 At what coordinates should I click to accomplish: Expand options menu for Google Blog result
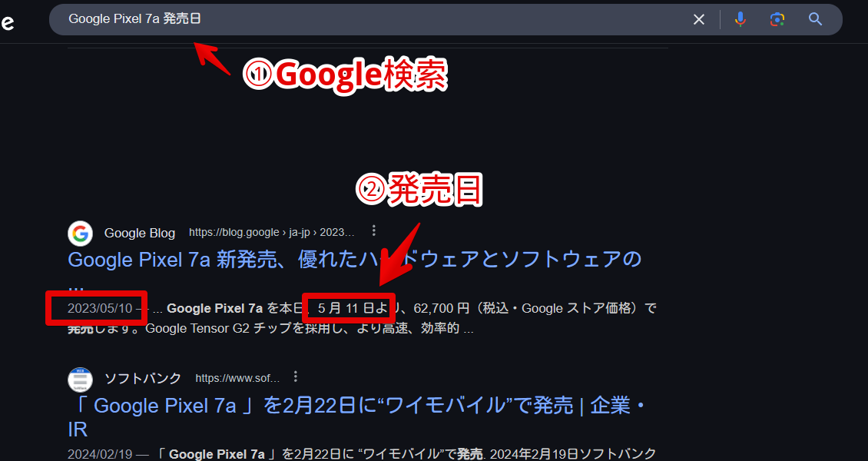coord(374,230)
